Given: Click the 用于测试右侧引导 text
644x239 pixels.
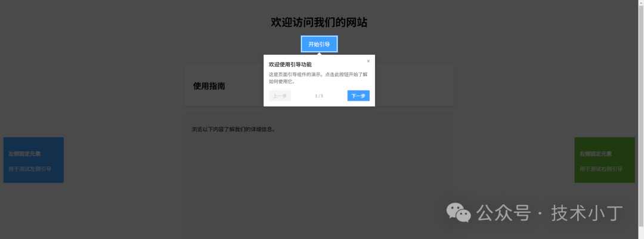Looking at the screenshot, I should (600, 169).
